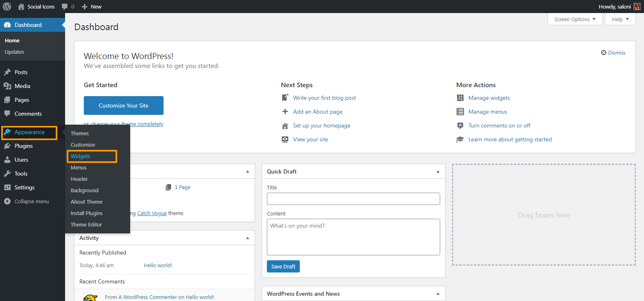The width and height of the screenshot is (644, 301).
Task: Open comments bubble icon in admin bar
Action: click(65, 7)
